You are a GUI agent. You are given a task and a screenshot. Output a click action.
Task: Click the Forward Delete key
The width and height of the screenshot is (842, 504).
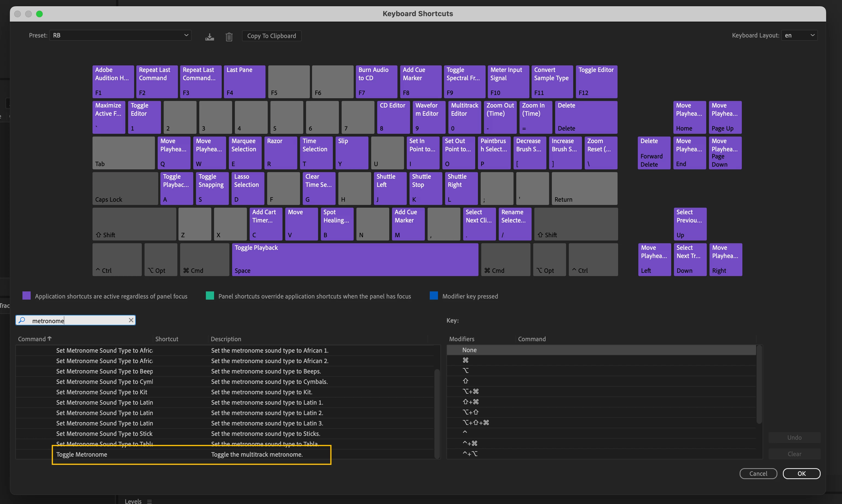click(654, 153)
